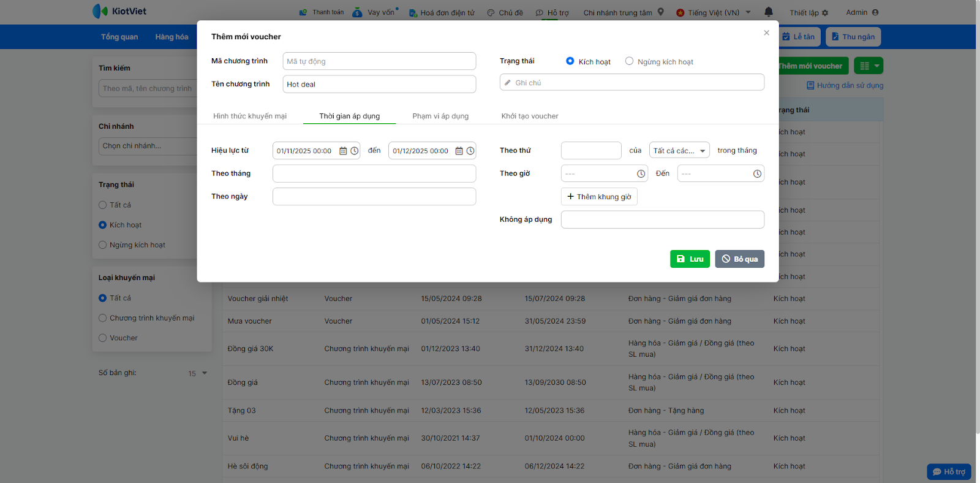This screenshot has width=980, height=483.
Task: Select 'Ngừng kích hoạt' radio in dialog
Action: (x=629, y=61)
